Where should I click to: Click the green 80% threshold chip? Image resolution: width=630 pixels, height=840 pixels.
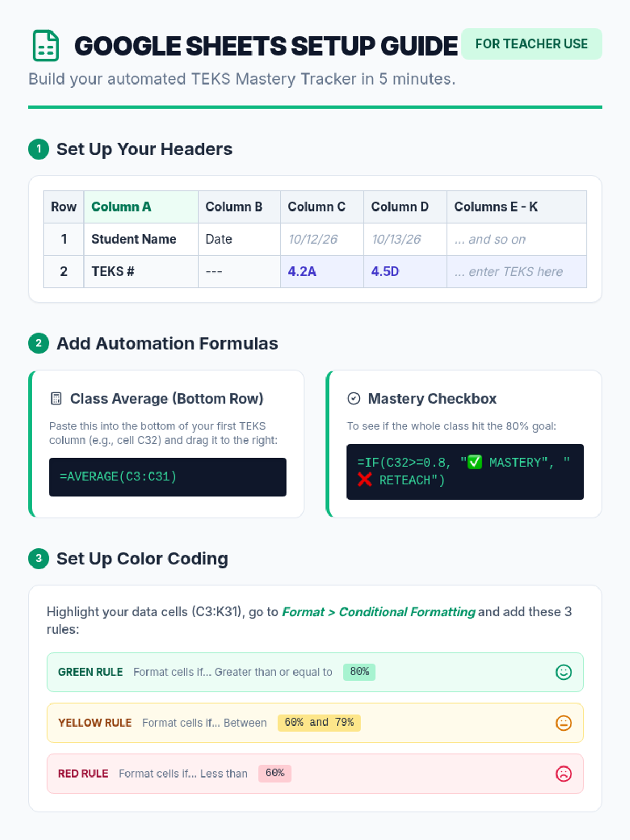[359, 672]
